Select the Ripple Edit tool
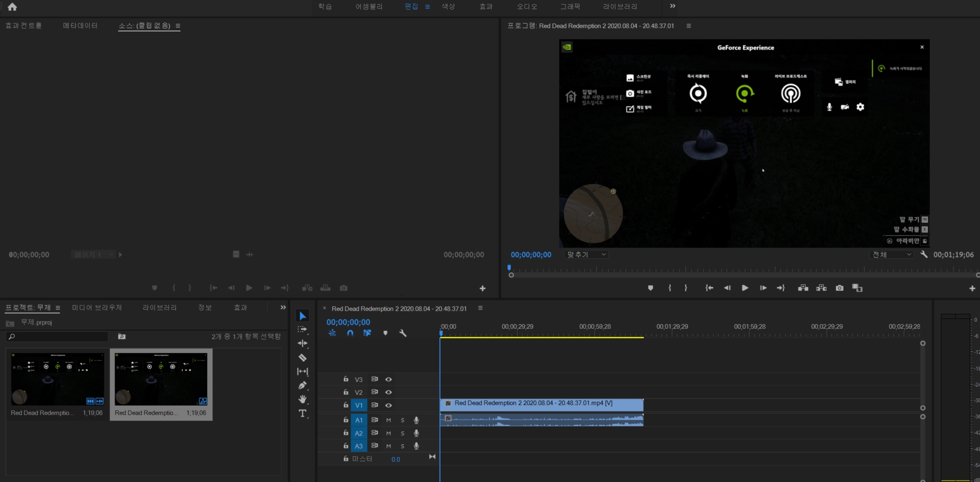The image size is (980, 482). (x=303, y=343)
